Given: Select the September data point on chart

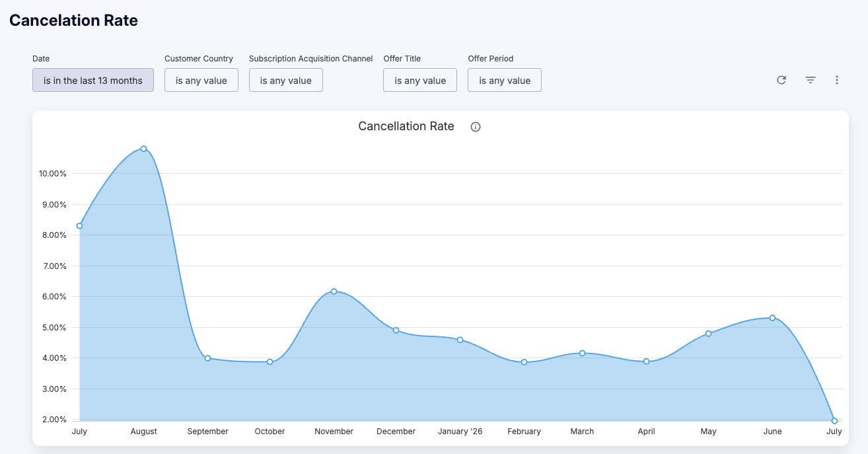Looking at the screenshot, I should tap(207, 358).
